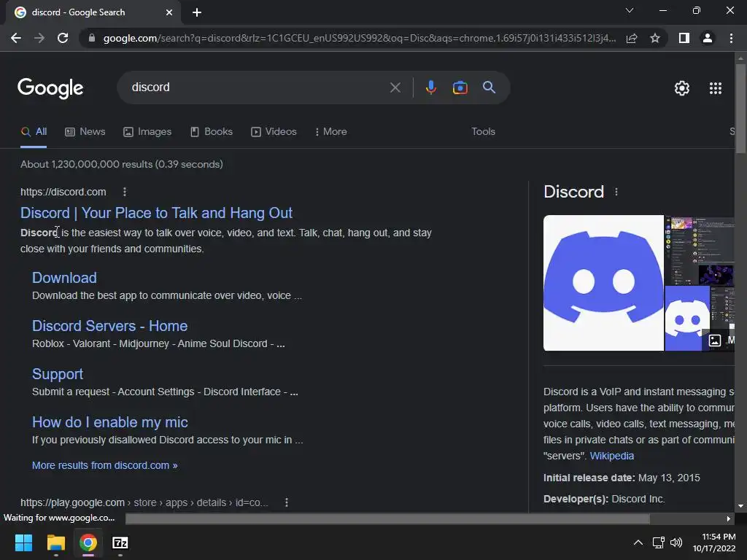The width and height of the screenshot is (747, 560).
Task: Click the site padlock icon in the address bar
Action: (x=92, y=38)
